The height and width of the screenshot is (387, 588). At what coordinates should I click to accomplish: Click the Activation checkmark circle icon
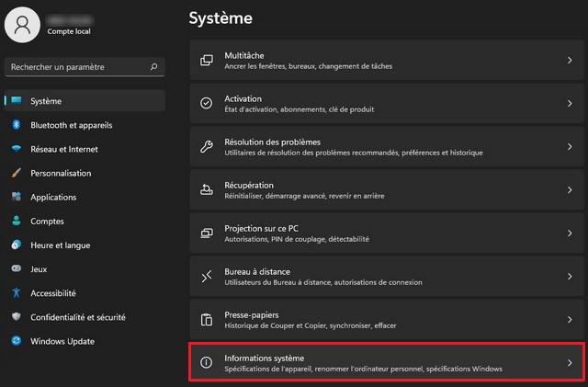click(x=206, y=103)
